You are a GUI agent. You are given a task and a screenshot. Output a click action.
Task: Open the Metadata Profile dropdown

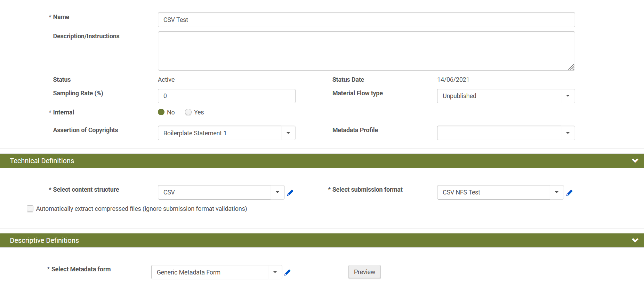tap(567, 133)
